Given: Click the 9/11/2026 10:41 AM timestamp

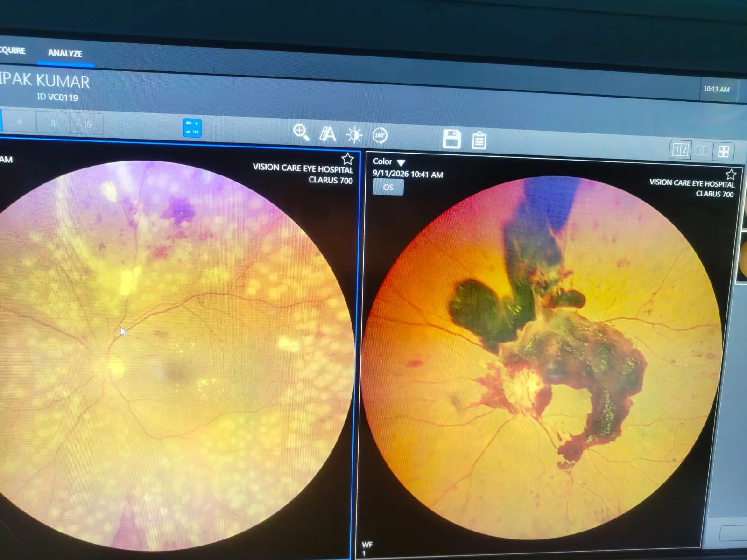Looking at the screenshot, I should (x=408, y=174).
